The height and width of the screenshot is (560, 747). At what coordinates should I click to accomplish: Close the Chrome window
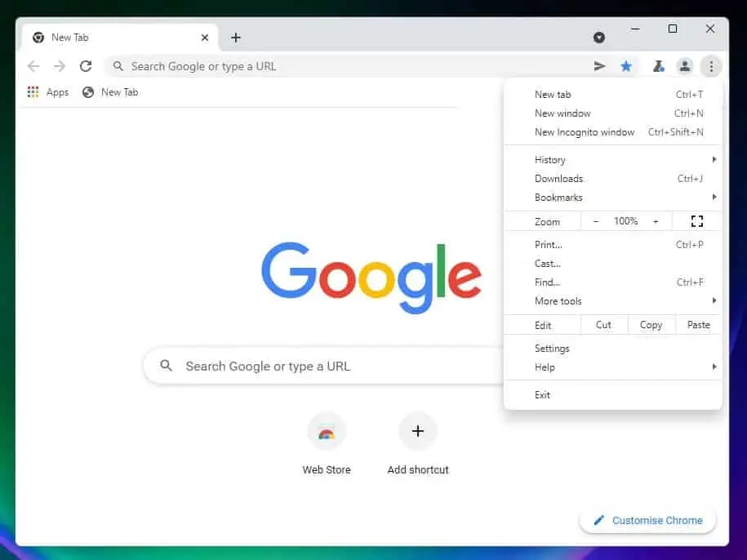709,29
